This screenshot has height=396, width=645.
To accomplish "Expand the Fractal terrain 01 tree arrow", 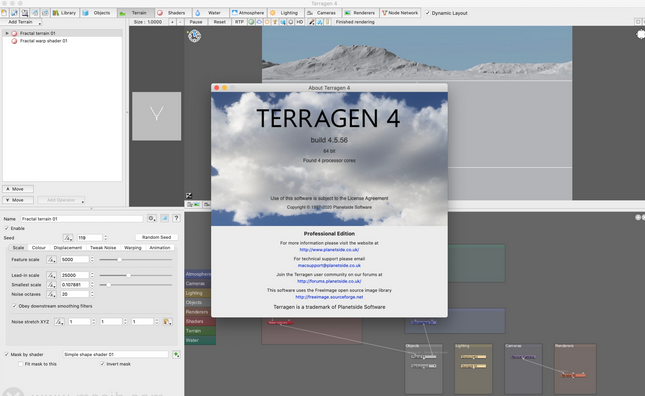I will click(7, 33).
